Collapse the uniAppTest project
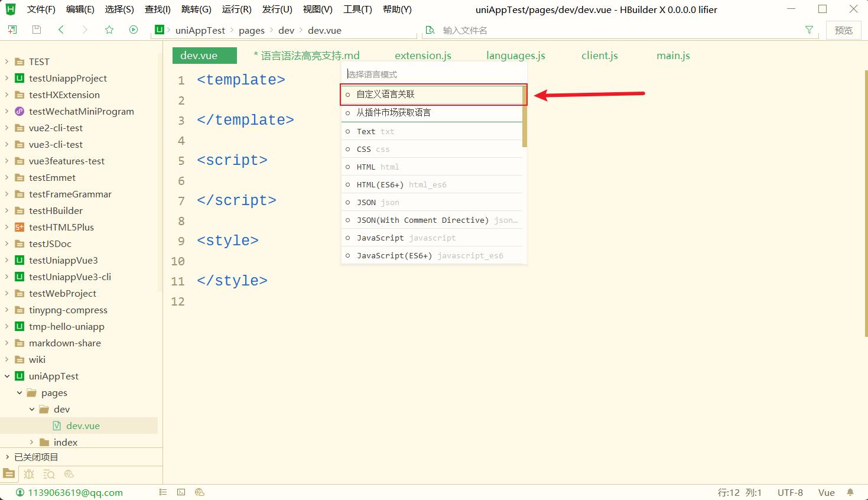Screen dimensions: 868x500 7,376
